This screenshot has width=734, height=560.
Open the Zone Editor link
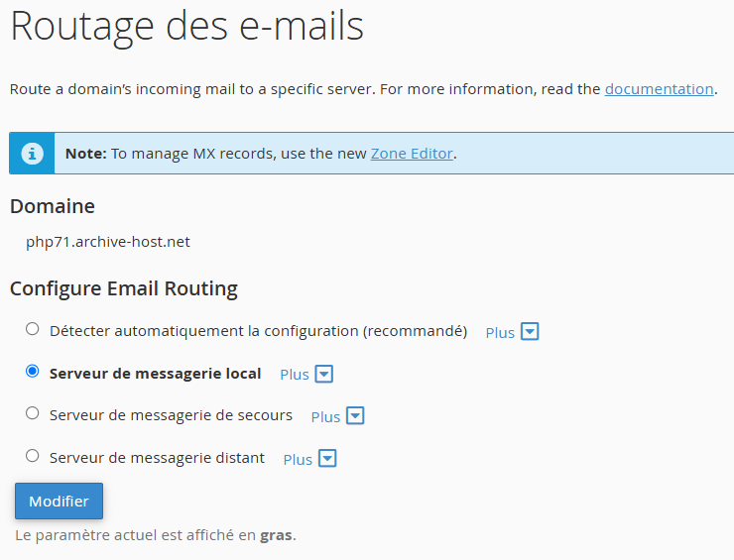[412, 154]
